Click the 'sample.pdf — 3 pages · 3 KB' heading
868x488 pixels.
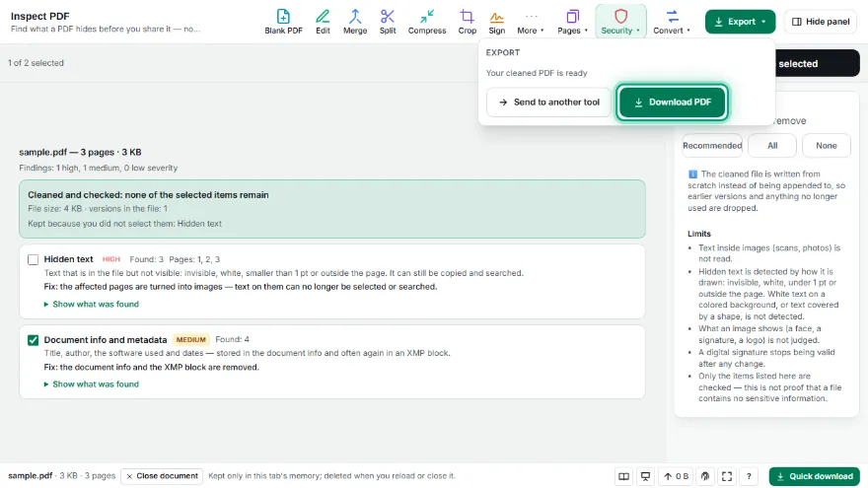click(x=80, y=152)
